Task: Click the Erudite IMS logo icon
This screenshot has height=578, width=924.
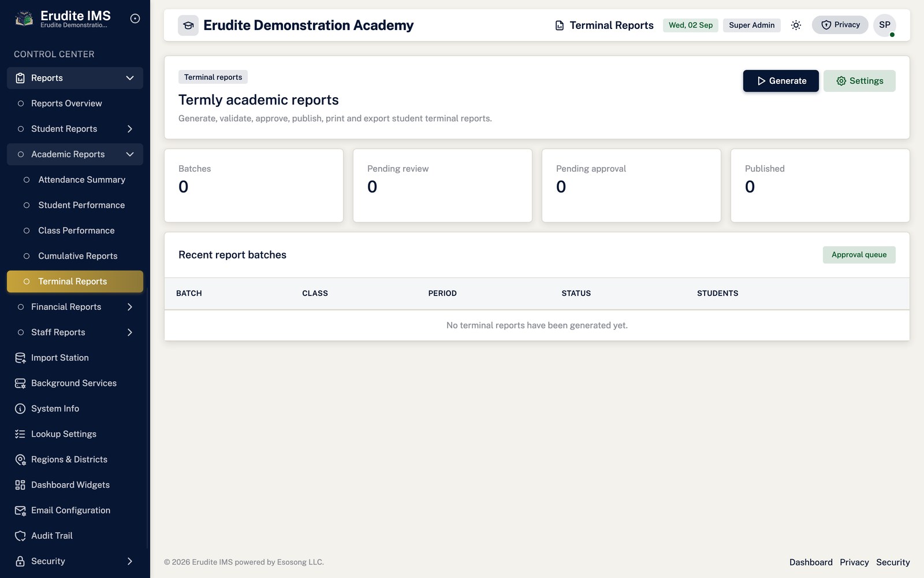Action: (24, 19)
